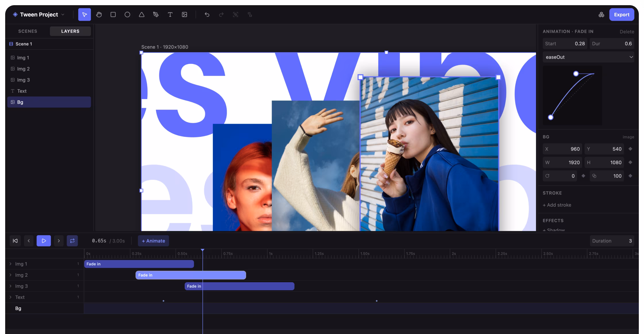Select Scene 1 in the panel
644x334 pixels.
coord(49,44)
